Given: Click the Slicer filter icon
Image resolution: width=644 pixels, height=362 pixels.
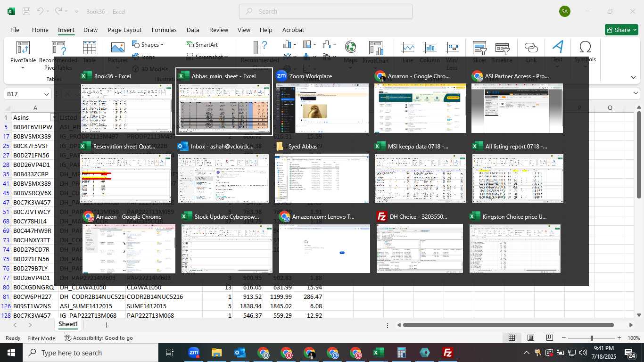Looking at the screenshot, I should (479, 48).
